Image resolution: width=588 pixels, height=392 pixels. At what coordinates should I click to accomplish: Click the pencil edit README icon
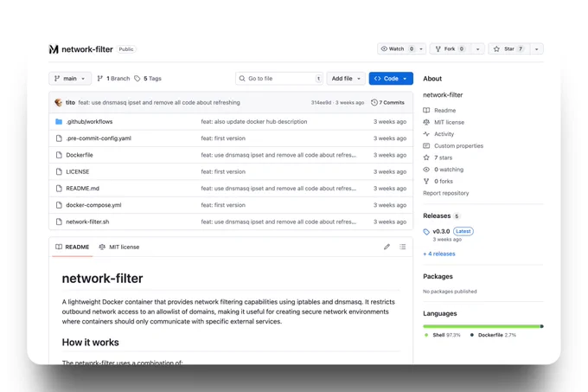tap(387, 247)
